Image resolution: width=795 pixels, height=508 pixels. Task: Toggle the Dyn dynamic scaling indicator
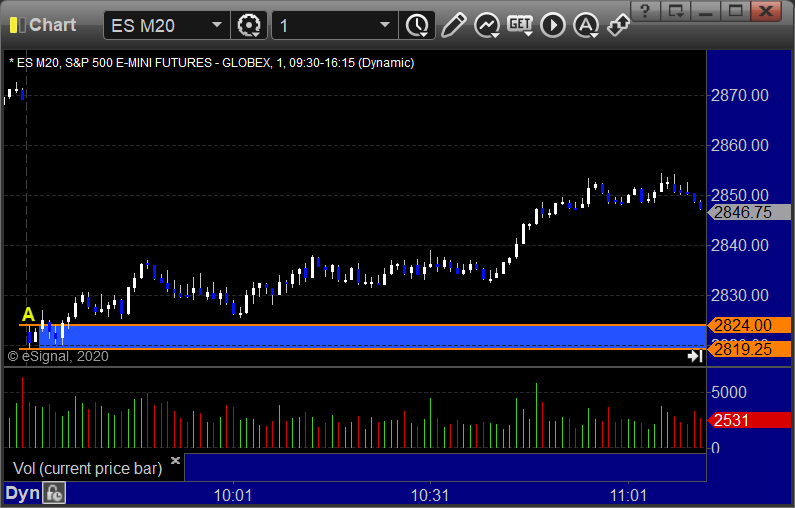22,493
